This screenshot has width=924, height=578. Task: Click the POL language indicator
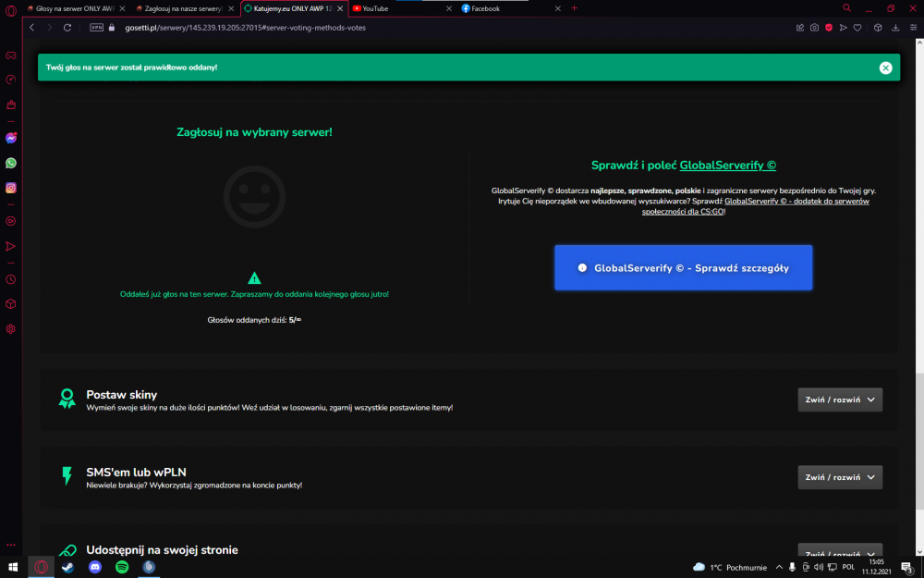pos(848,568)
